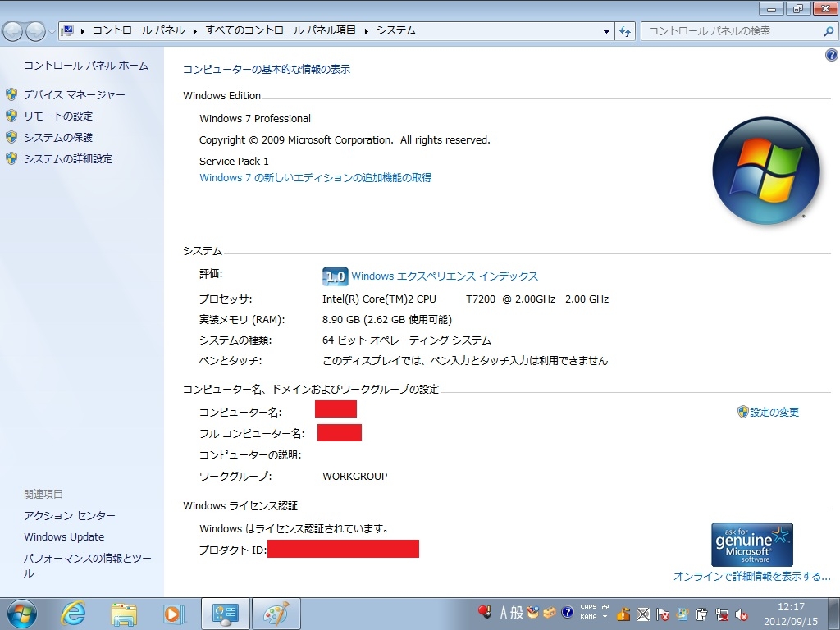Open the recent pages dropdown beside forward button
Viewport: 840px width, 630px height.
(x=52, y=31)
